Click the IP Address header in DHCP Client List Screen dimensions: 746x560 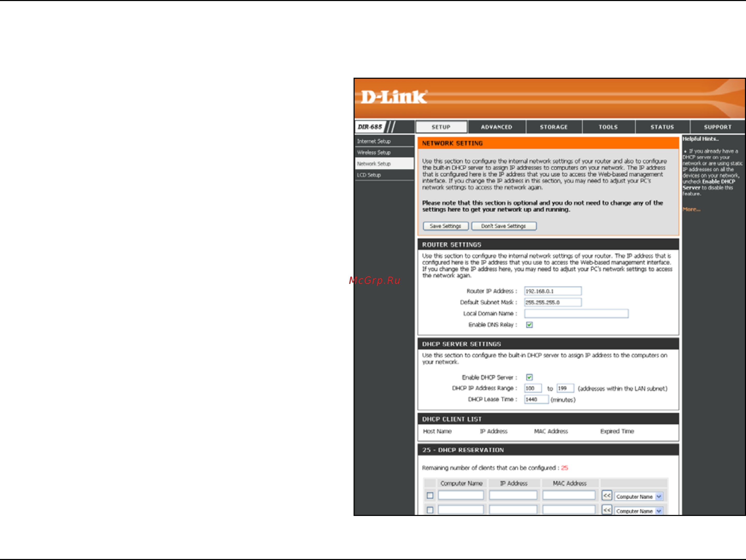tap(494, 431)
